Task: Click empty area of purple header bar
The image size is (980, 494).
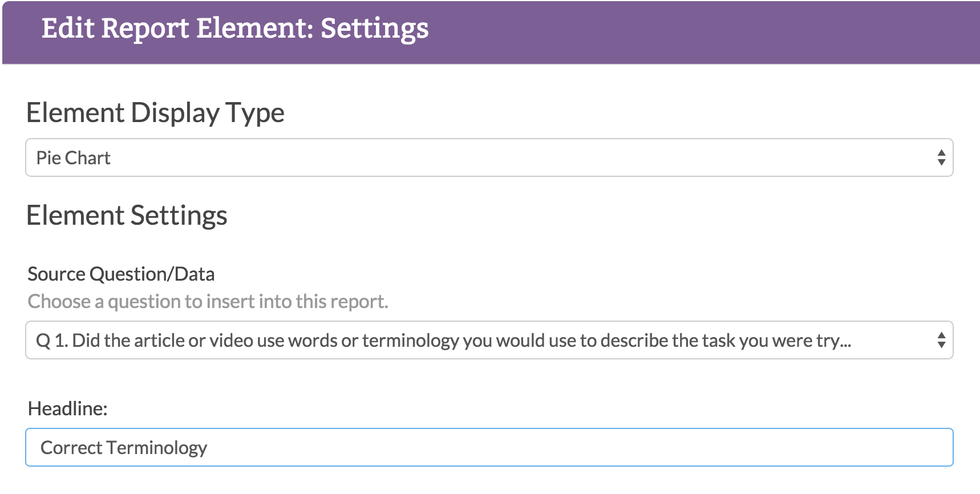Action: 685,32
